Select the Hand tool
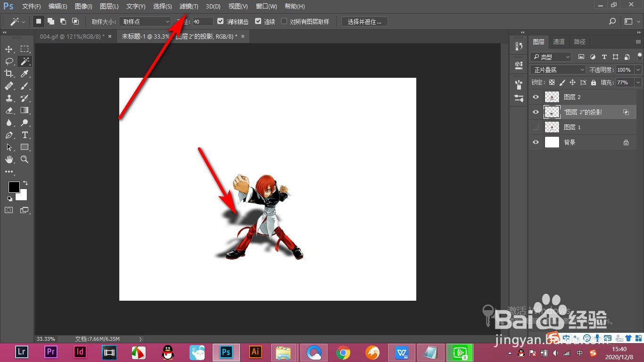The width and height of the screenshot is (644, 362). pos(9,159)
